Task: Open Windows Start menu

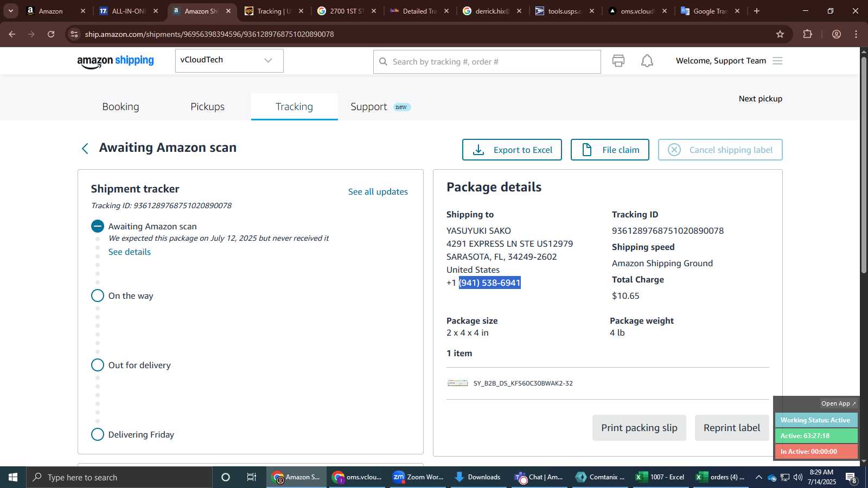Action: pyautogui.click(x=13, y=477)
